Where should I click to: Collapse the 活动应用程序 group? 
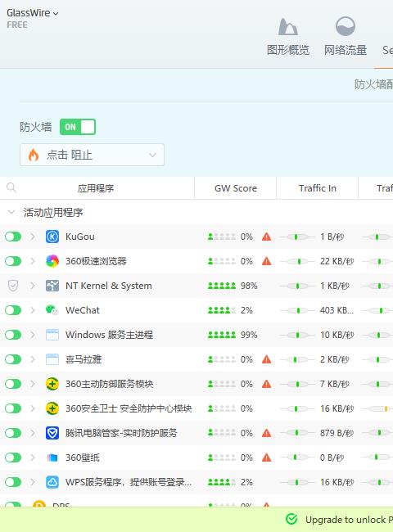(x=11, y=213)
